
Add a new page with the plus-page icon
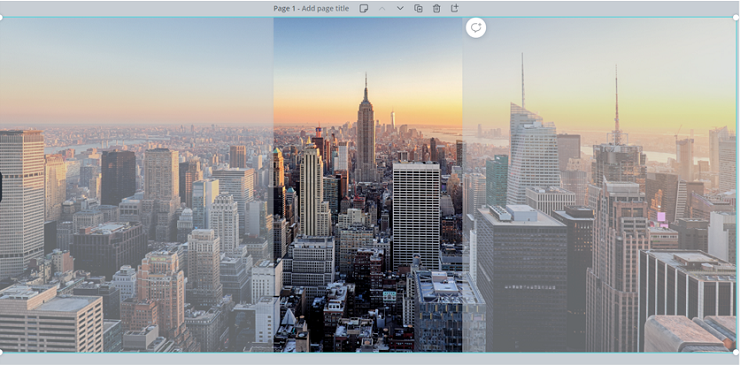[454, 8]
